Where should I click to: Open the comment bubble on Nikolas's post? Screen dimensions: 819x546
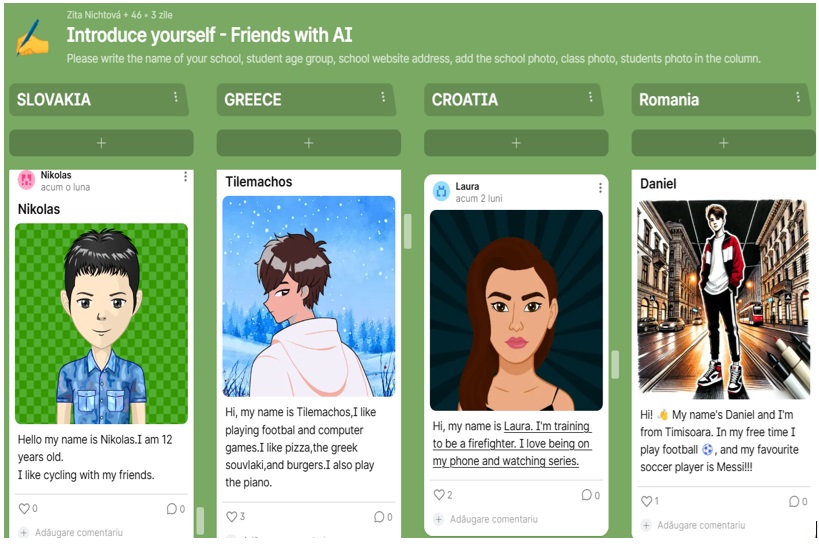[x=171, y=508]
